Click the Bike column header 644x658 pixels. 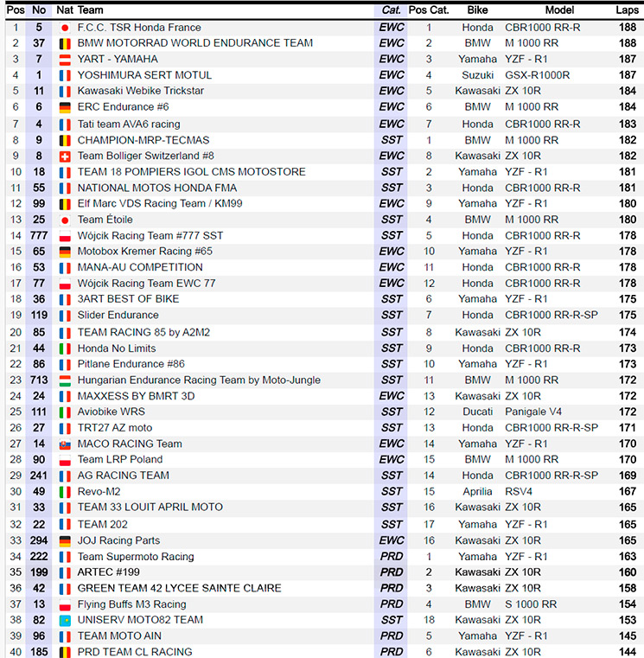point(477,10)
